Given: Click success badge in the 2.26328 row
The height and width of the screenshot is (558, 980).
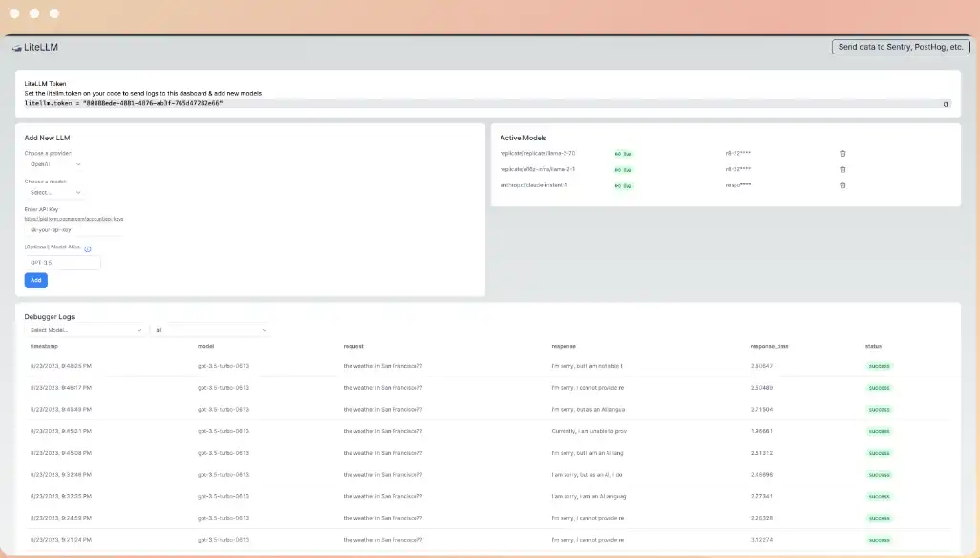Looking at the screenshot, I should point(879,518).
